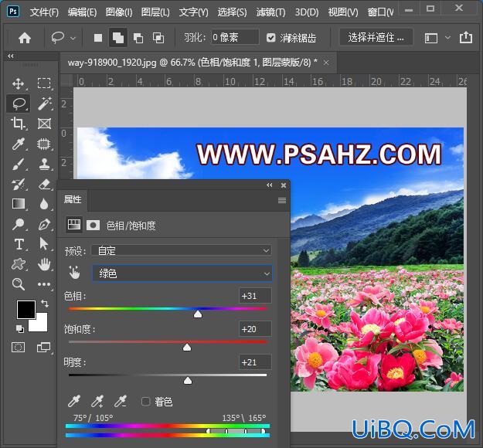Open the preset dropdown showing 自定
483x448 pixels.
[182, 250]
